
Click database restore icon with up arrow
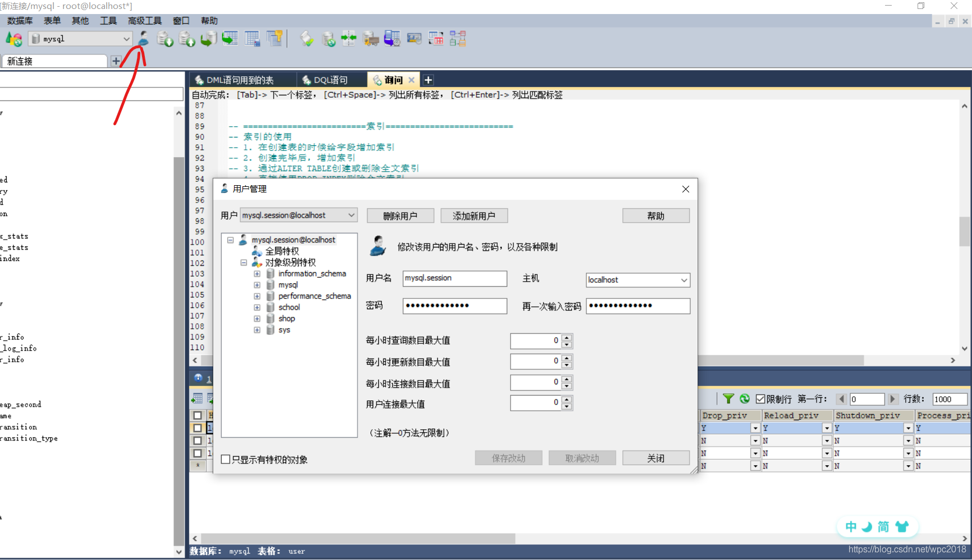click(x=187, y=39)
